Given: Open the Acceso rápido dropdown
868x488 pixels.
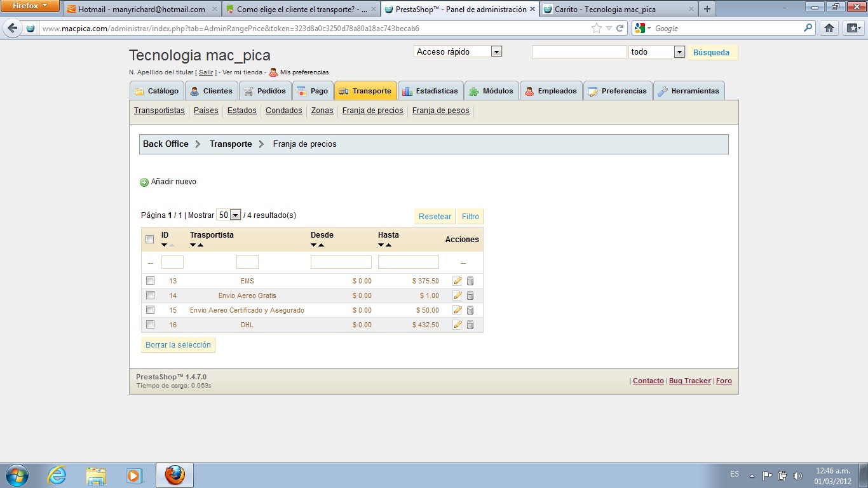Looking at the screenshot, I should tap(458, 51).
